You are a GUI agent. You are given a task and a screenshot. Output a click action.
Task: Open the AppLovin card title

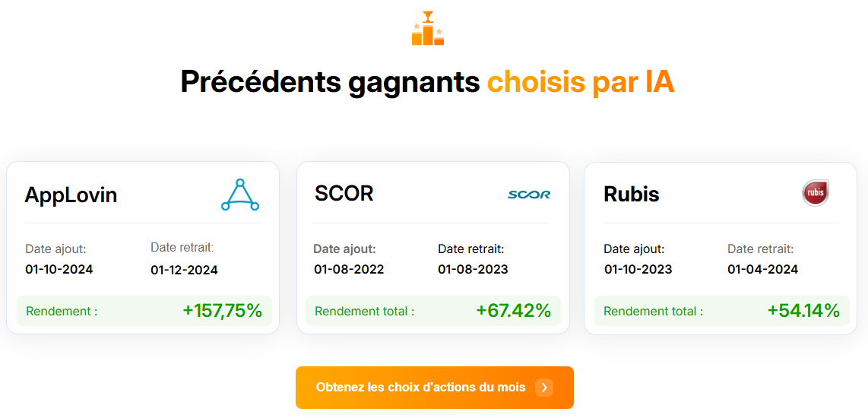pyautogui.click(x=71, y=195)
